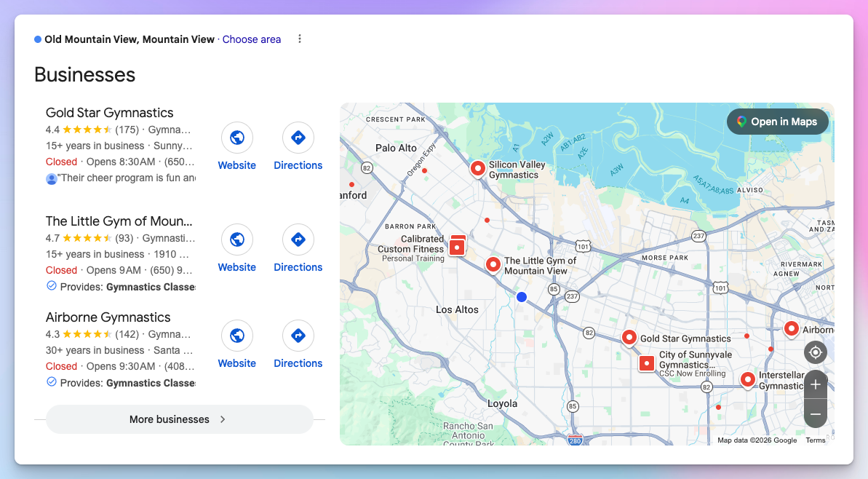This screenshot has width=868, height=479.
Task: Click CRESCENT PARK neighborhood label
Action: click(395, 119)
